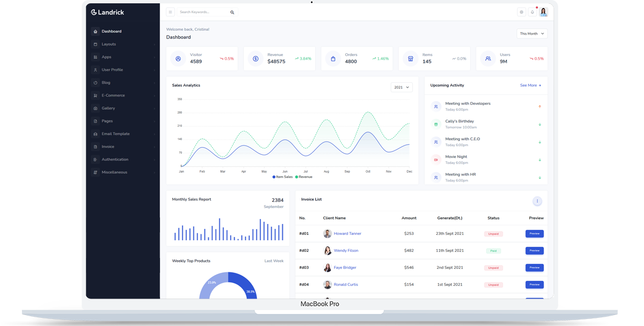This screenshot has height=326, width=644.
Task: Open the This Month dropdown
Action: click(x=532, y=33)
